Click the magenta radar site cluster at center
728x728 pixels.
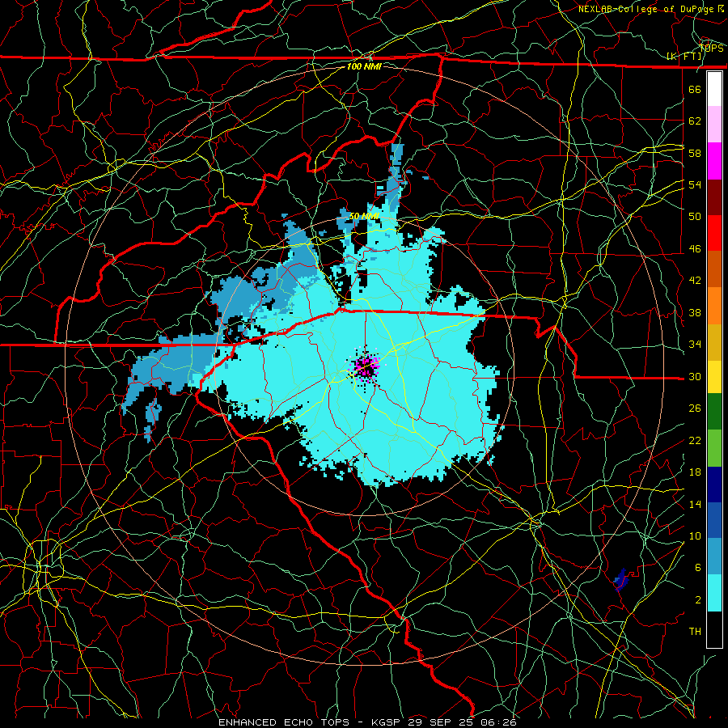pos(366,366)
